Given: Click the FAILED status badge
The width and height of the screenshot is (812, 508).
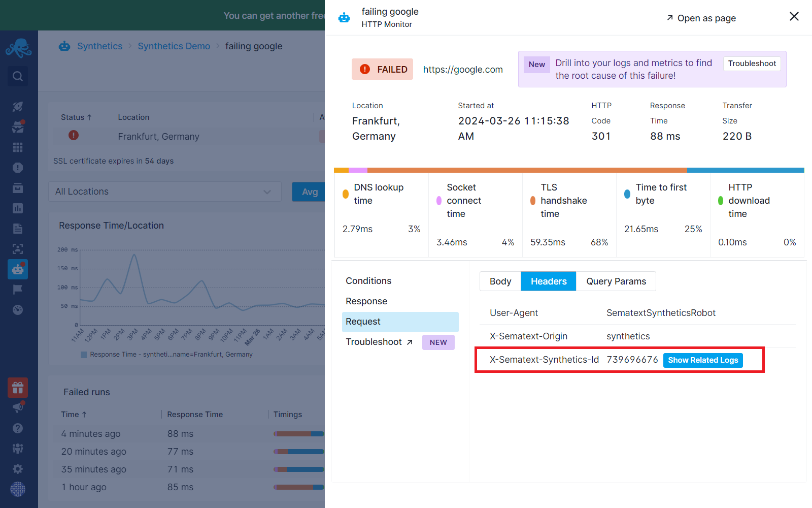Looking at the screenshot, I should pyautogui.click(x=382, y=69).
